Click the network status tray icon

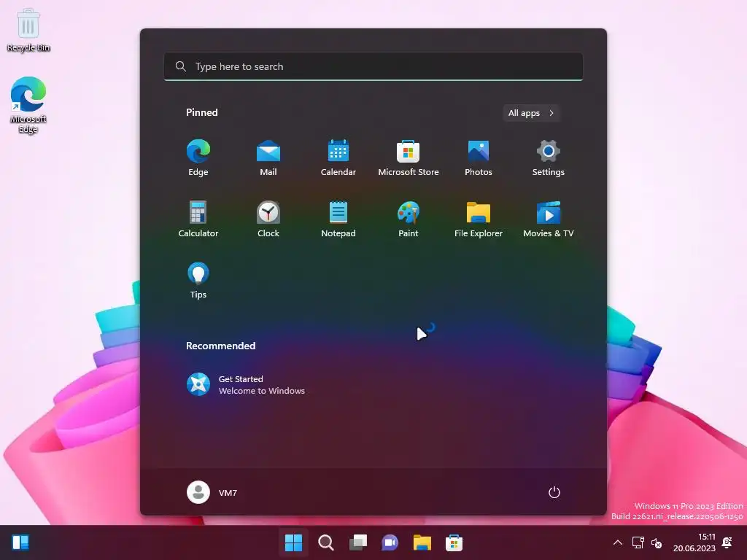click(x=638, y=542)
